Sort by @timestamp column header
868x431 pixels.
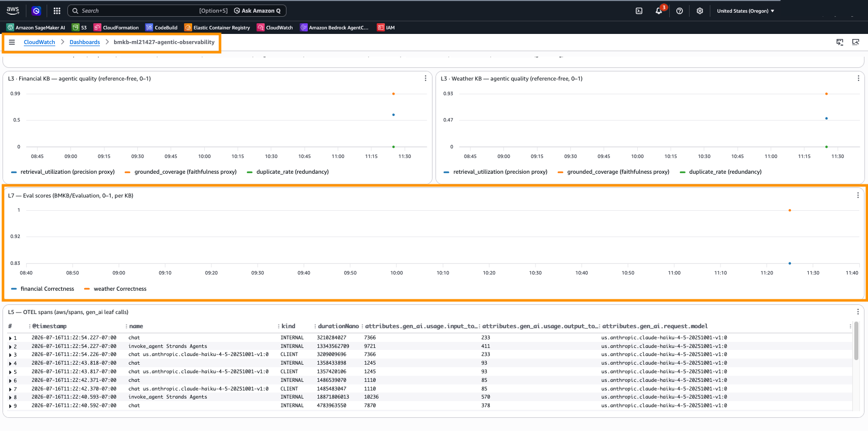click(49, 326)
